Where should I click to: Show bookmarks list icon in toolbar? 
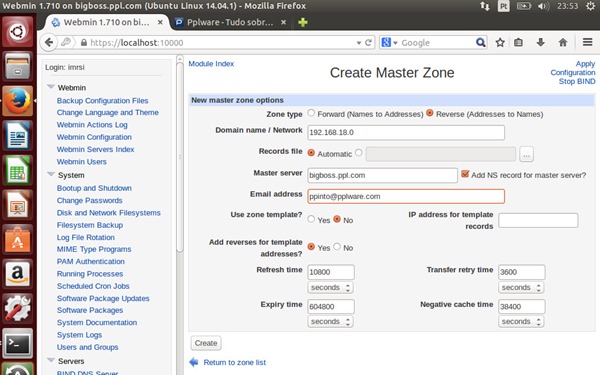pyautogui.click(x=518, y=42)
